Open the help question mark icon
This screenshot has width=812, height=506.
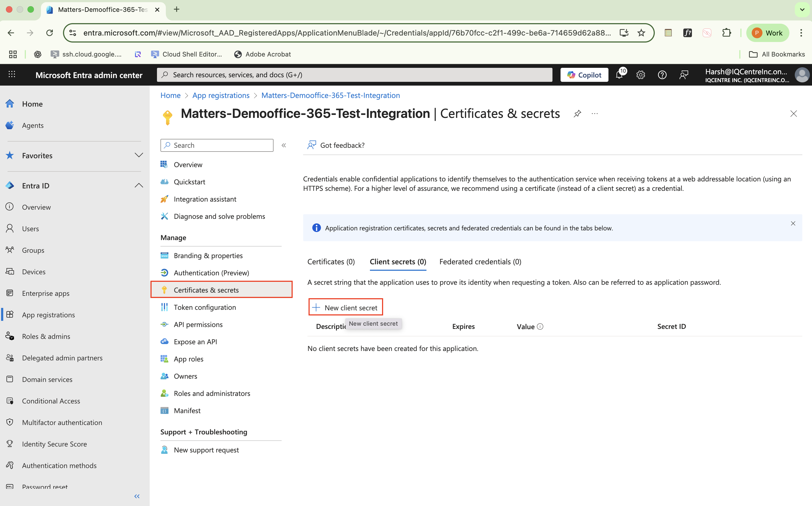[662, 75]
